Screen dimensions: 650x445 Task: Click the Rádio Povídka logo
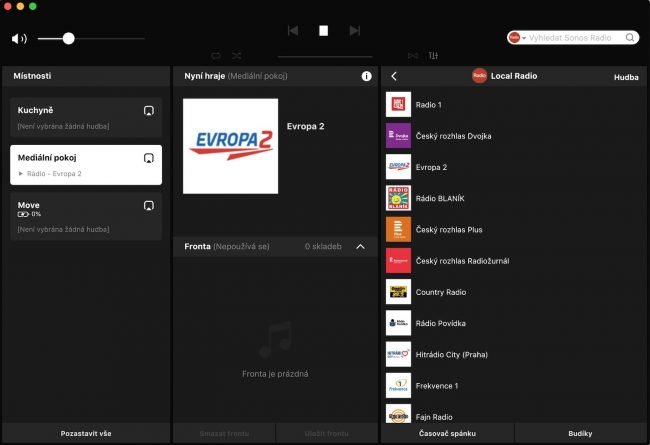pos(398,323)
